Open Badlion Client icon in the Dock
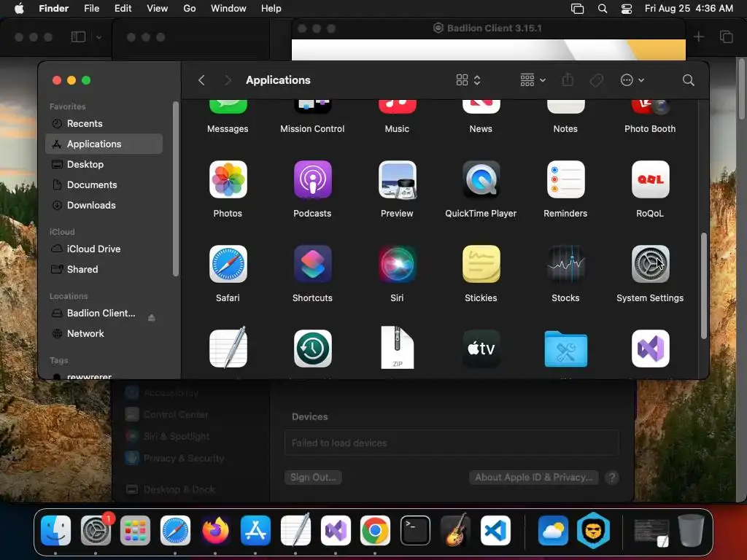This screenshot has width=747, height=560. 593,530
